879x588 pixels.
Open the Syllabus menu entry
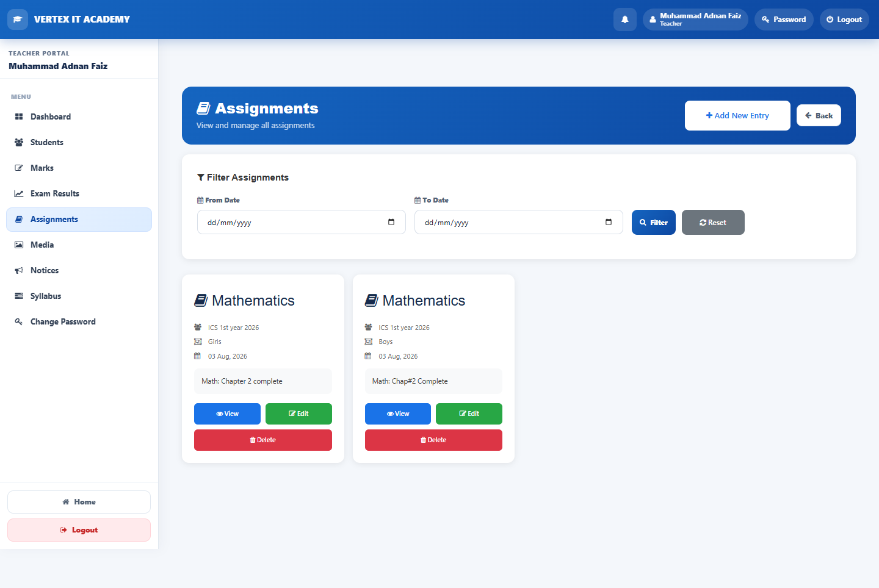coord(79,296)
